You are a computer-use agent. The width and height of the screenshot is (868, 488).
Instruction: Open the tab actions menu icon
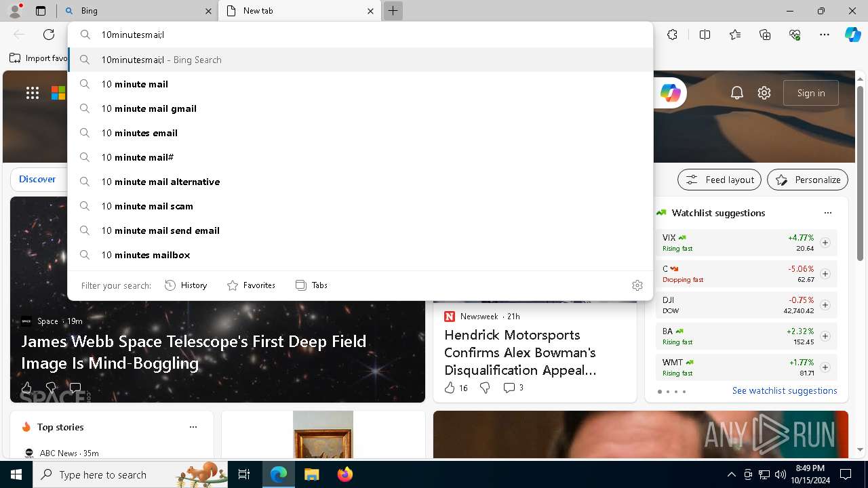click(x=41, y=11)
